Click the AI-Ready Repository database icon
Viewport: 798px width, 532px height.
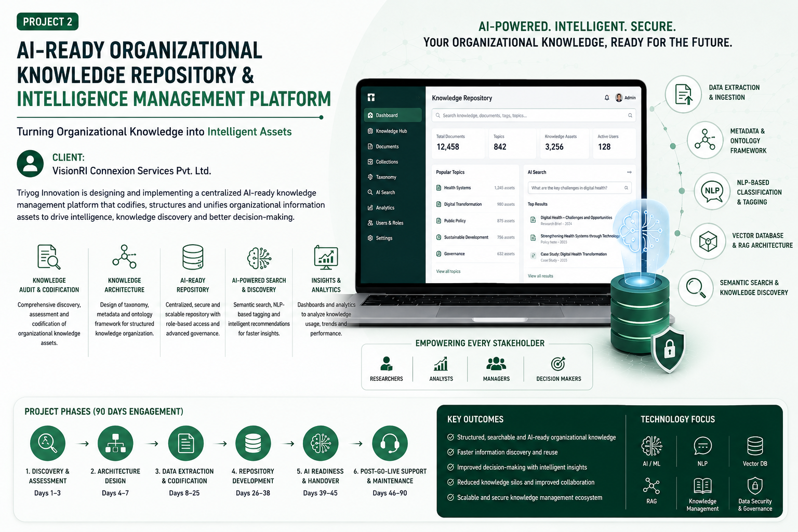(x=193, y=257)
